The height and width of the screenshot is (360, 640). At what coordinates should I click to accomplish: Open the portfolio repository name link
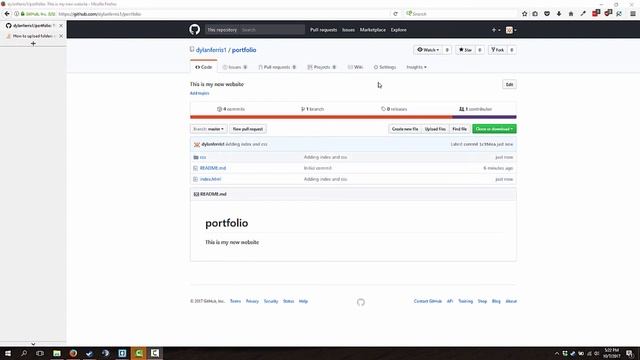244,50
